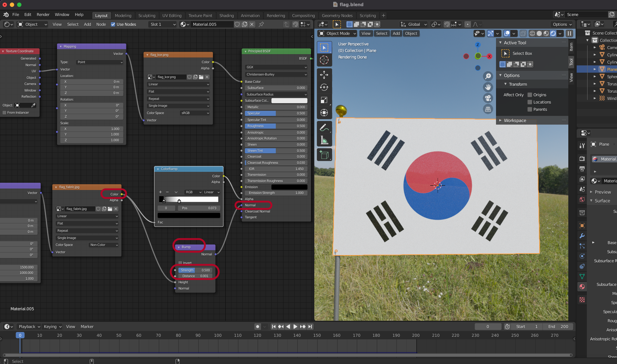Viewport: 617px width, 364px height.
Task: Adjust the Bump Strength slider
Action: coord(195,270)
